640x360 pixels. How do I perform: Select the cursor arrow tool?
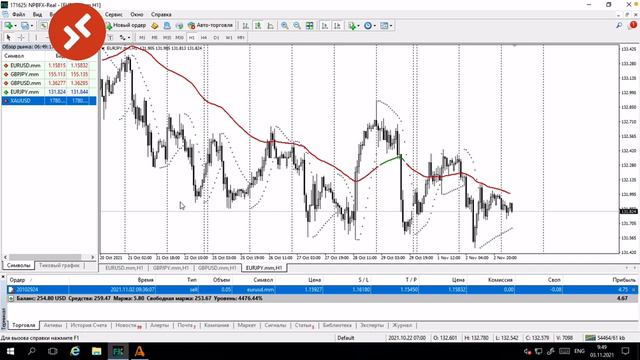click(x=9, y=38)
